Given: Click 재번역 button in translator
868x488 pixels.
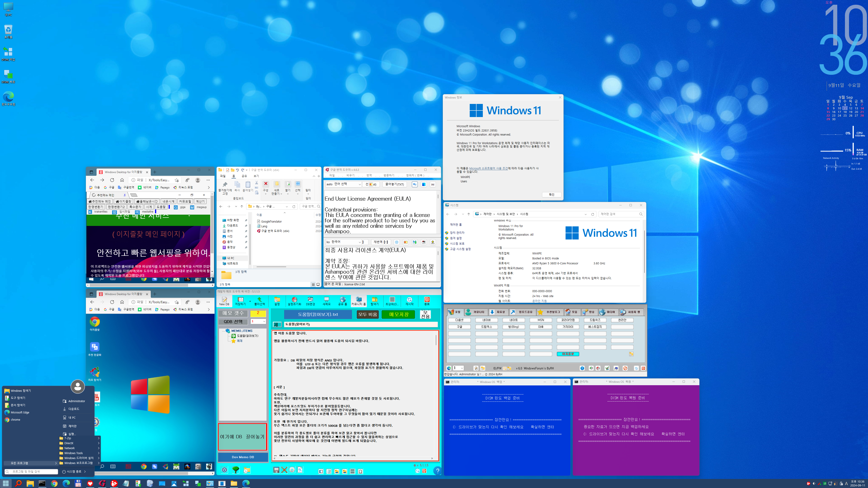Looking at the screenshot, I should point(381,242).
